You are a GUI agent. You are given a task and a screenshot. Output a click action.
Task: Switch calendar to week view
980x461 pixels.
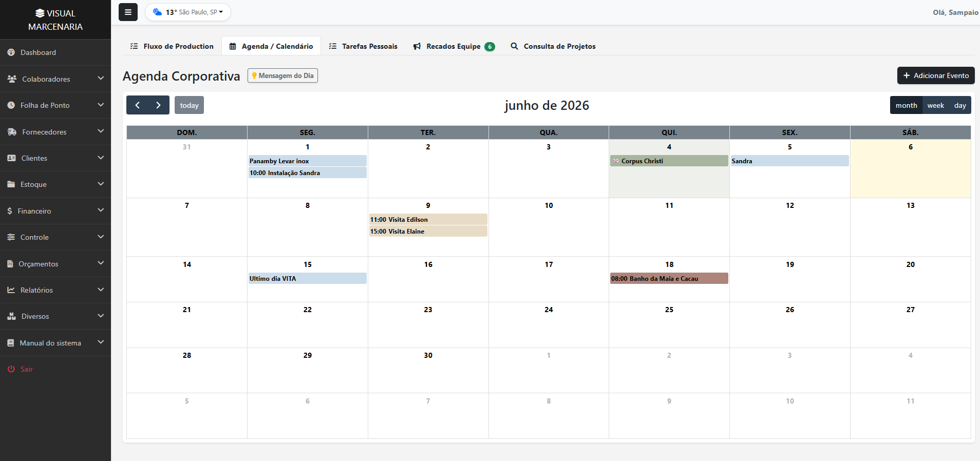(935, 105)
